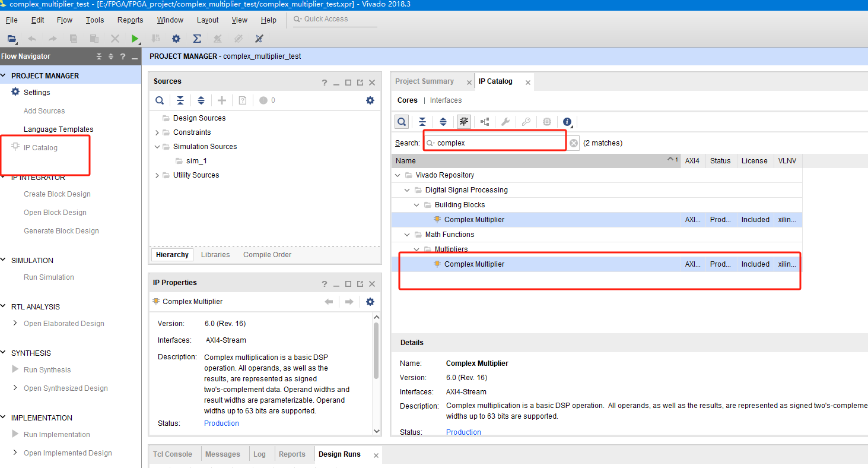Collapse the RTL ANALYSIS section
Image resolution: width=868 pixels, height=468 pixels.
coord(4,307)
